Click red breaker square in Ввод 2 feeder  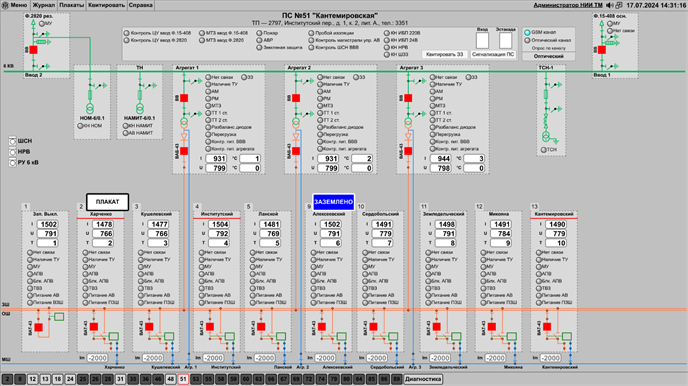click(x=33, y=50)
